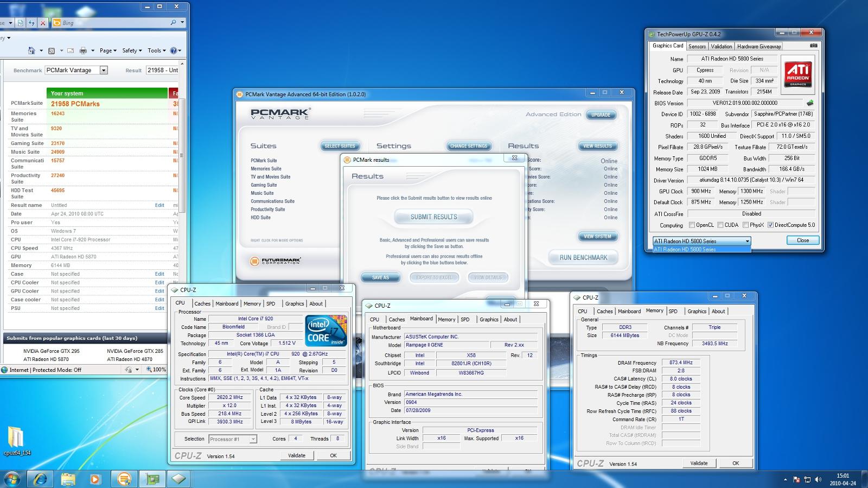The width and height of the screenshot is (868, 488).
Task: Click the BIOS save icon in GPU-Z
Action: click(810, 103)
